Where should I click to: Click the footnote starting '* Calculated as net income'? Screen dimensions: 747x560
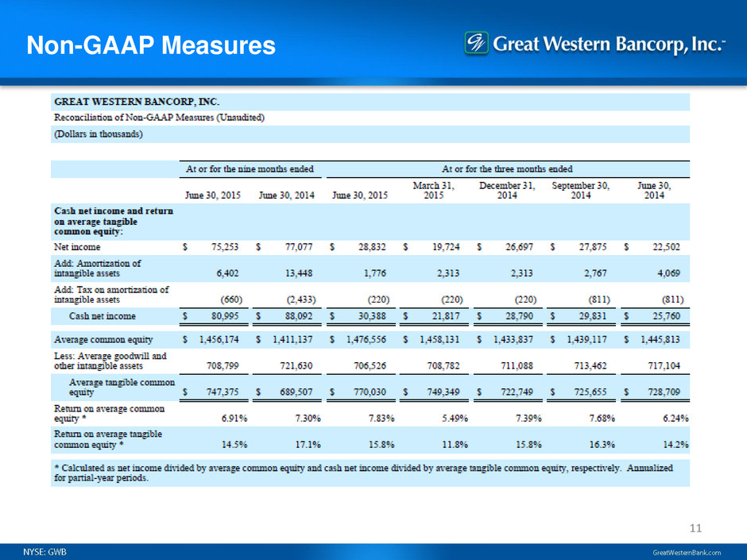click(363, 473)
